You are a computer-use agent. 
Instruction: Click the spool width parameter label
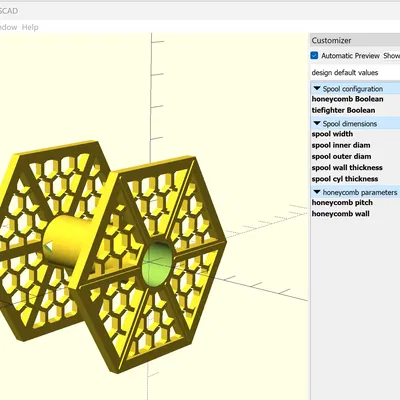(332, 134)
